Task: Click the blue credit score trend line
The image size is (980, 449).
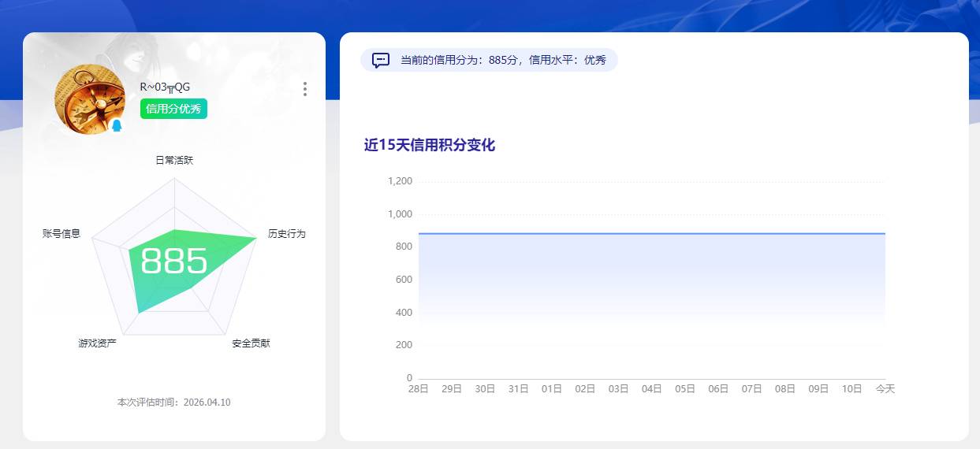Action: [x=652, y=233]
